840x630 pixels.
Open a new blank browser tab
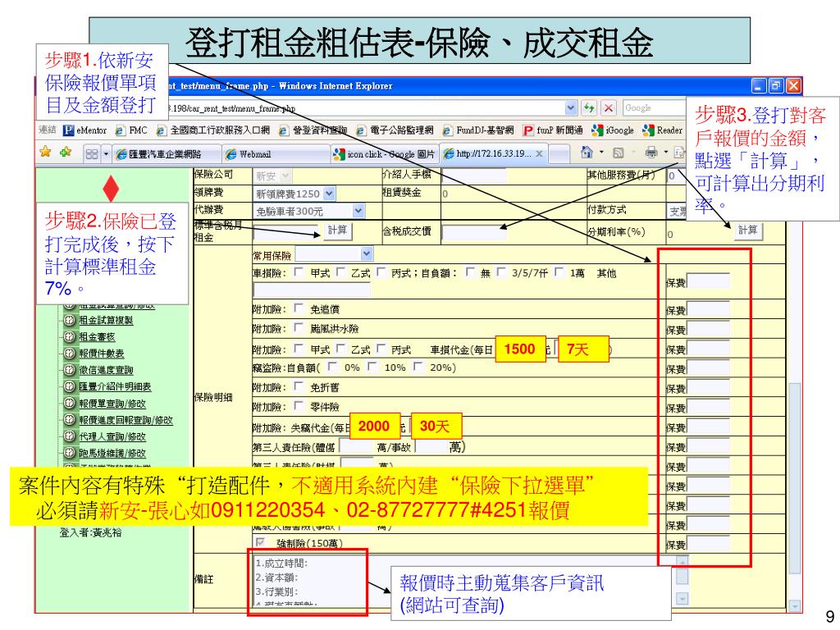pos(559,154)
